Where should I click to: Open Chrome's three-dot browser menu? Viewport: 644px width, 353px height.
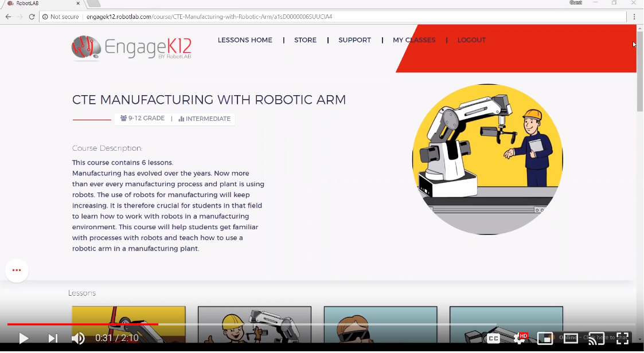pyautogui.click(x=634, y=17)
